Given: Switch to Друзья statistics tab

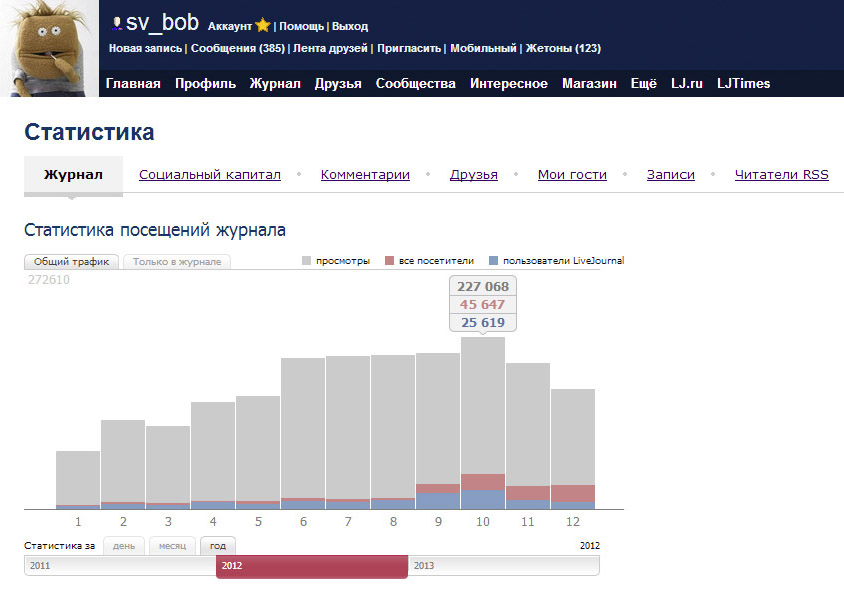Looking at the screenshot, I should (474, 175).
